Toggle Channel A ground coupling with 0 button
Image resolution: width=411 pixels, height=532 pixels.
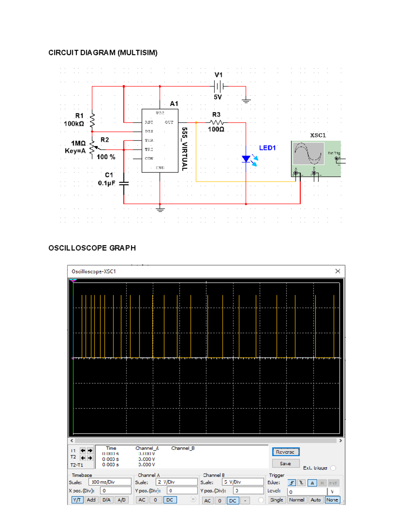pos(155,500)
